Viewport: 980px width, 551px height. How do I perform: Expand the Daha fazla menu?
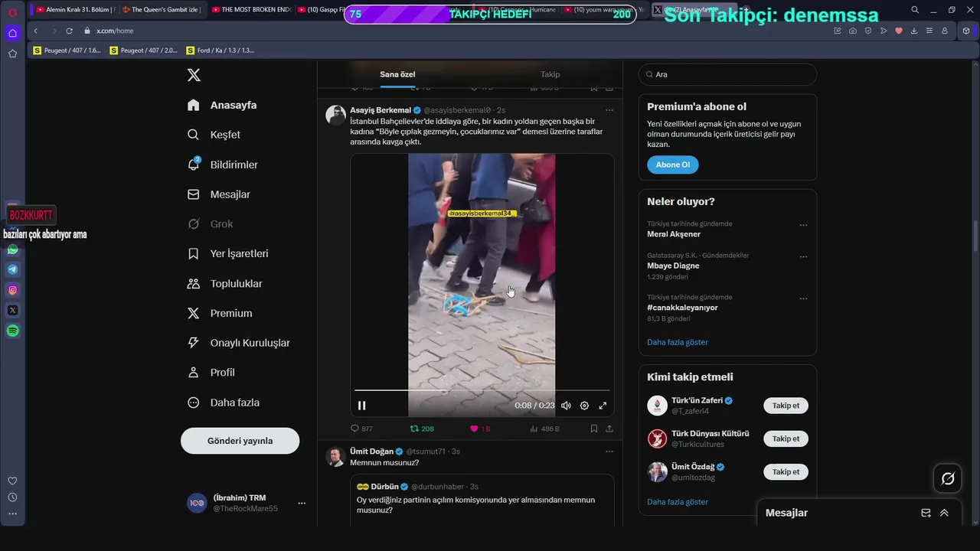pos(224,403)
